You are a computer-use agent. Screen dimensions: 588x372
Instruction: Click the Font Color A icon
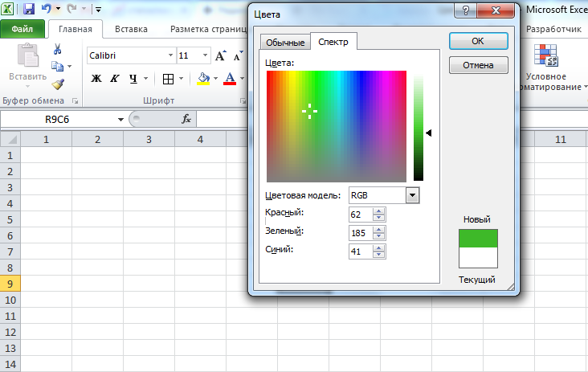click(x=230, y=79)
